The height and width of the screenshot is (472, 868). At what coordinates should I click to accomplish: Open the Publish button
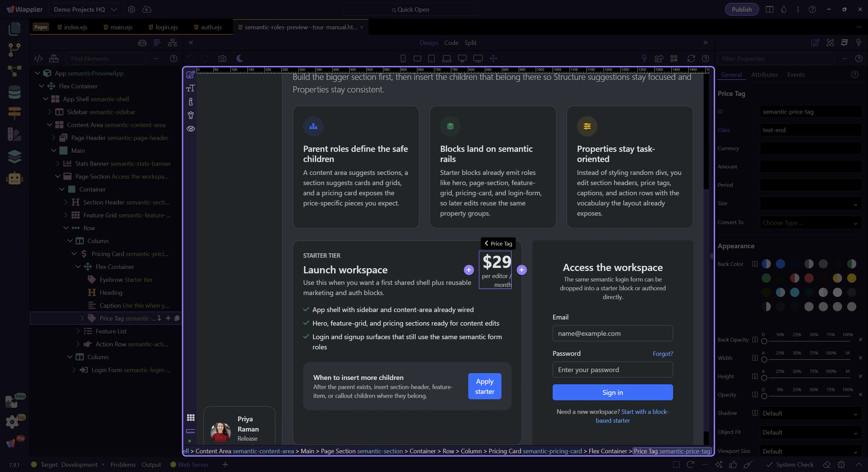(x=741, y=10)
